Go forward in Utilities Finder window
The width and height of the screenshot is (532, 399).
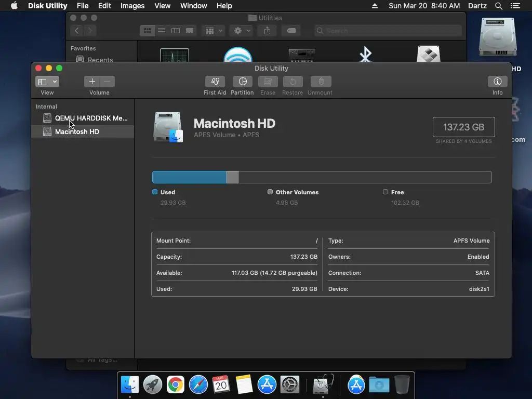point(90,31)
